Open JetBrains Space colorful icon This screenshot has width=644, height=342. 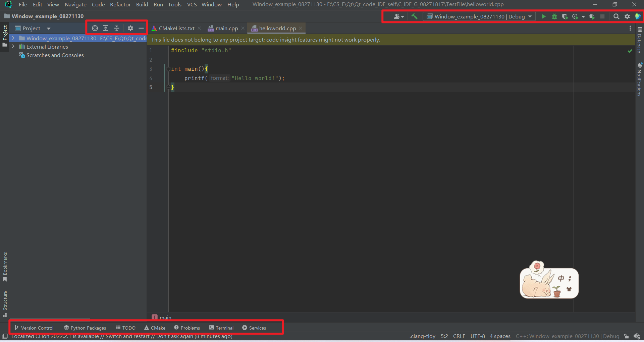point(638,16)
